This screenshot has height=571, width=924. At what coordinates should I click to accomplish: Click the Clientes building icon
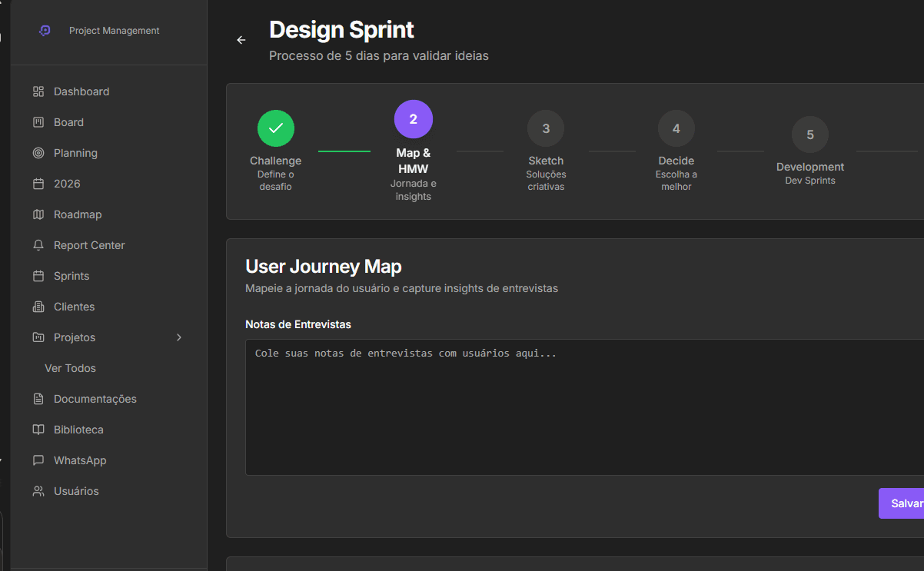(38, 307)
